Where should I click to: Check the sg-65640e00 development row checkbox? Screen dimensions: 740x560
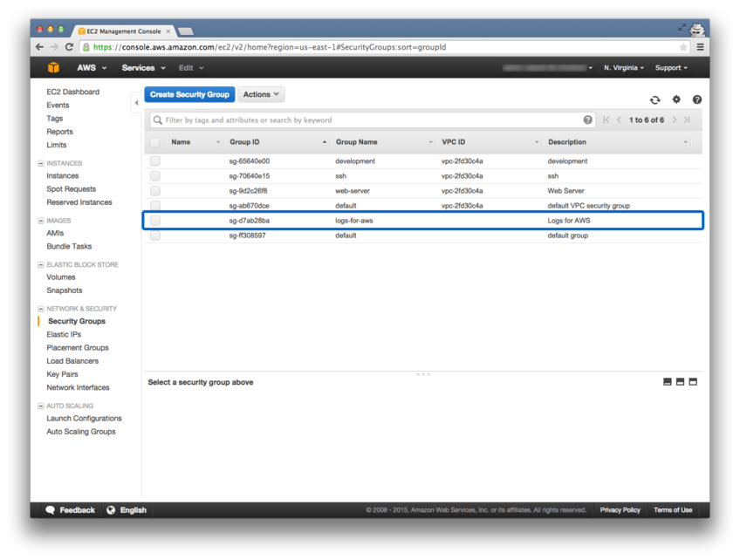point(155,161)
